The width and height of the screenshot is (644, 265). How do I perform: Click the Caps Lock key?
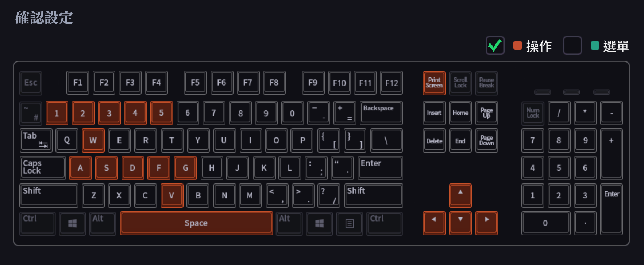coord(43,168)
